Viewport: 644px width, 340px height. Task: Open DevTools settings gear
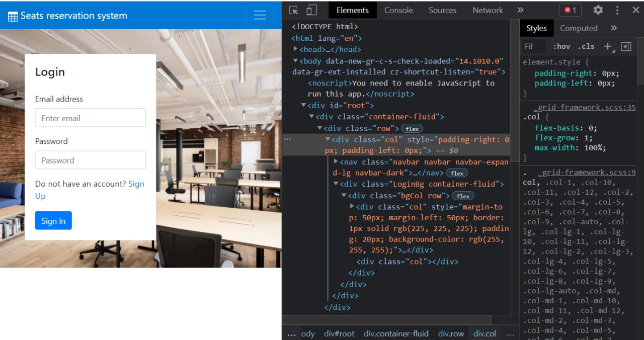click(598, 10)
